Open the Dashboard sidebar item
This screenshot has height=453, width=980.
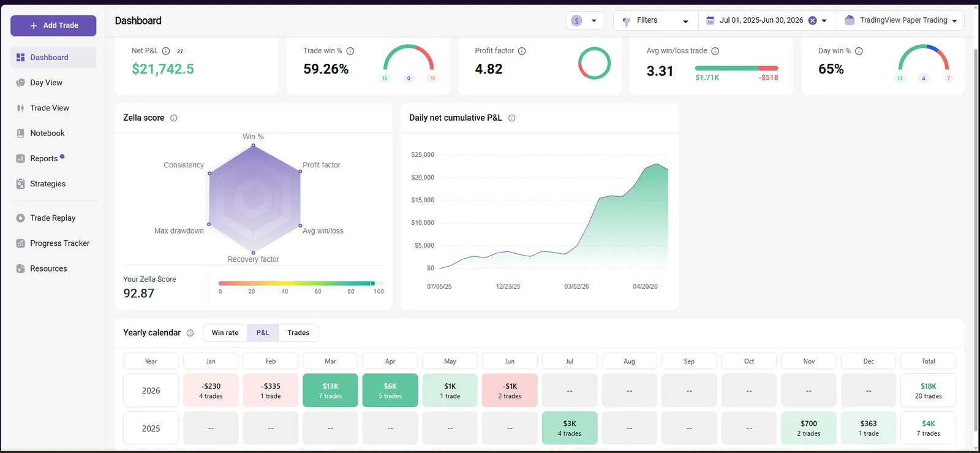pyautogui.click(x=53, y=58)
